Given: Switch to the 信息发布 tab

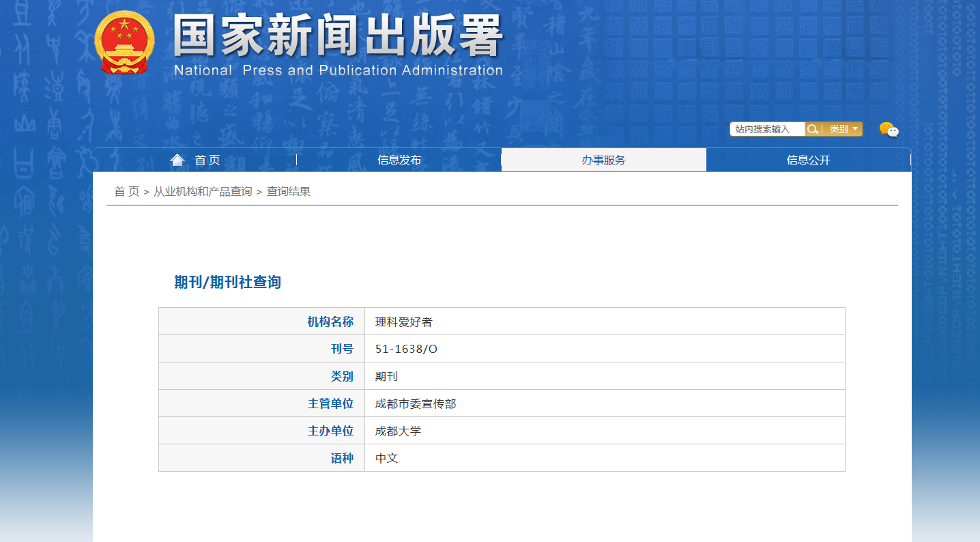Looking at the screenshot, I should 399,159.
